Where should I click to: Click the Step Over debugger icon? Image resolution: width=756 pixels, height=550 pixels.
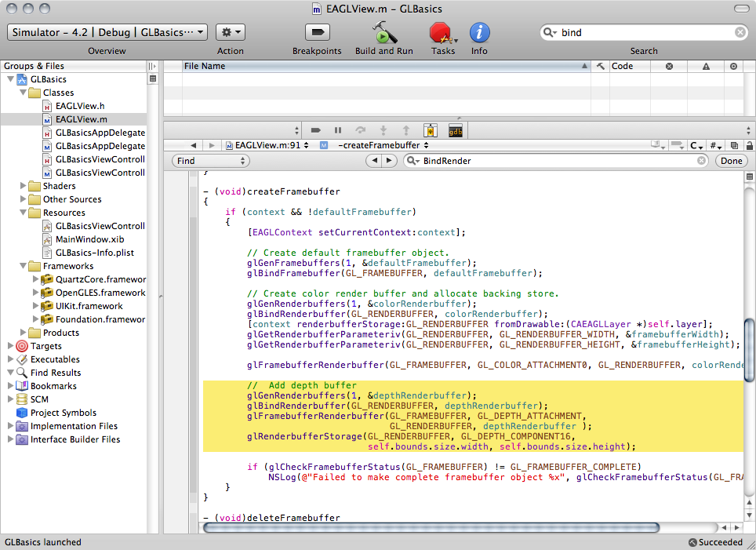click(x=360, y=130)
